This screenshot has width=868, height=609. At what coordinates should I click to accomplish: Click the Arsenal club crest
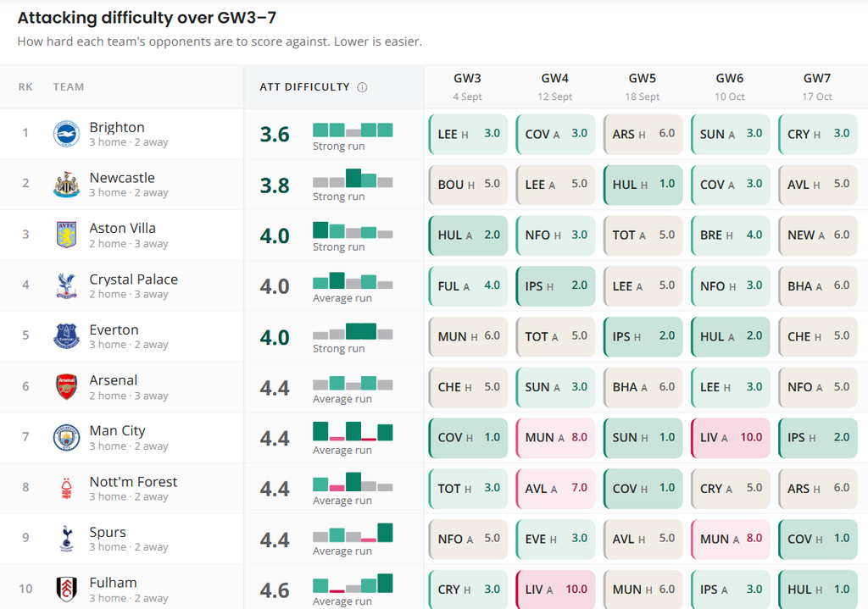(x=66, y=386)
